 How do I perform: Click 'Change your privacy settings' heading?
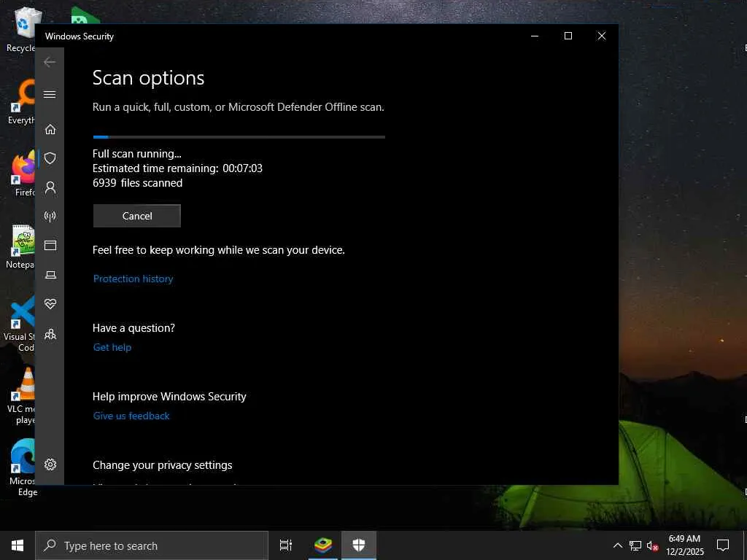(x=163, y=464)
